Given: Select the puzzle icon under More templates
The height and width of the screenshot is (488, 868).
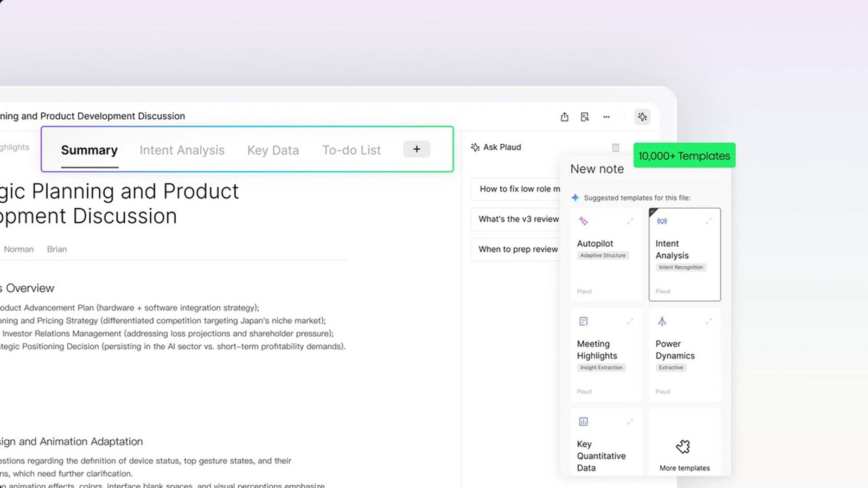Looking at the screenshot, I should pyautogui.click(x=684, y=446).
